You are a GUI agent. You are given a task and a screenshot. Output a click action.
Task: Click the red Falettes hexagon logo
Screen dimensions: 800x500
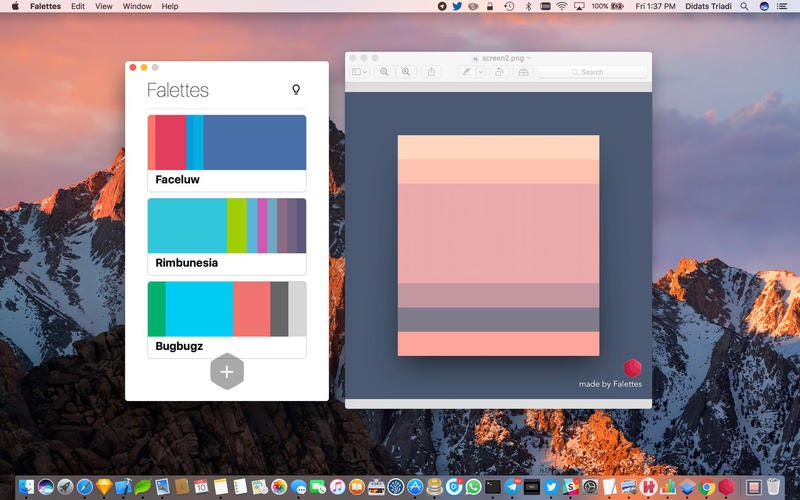coord(632,368)
